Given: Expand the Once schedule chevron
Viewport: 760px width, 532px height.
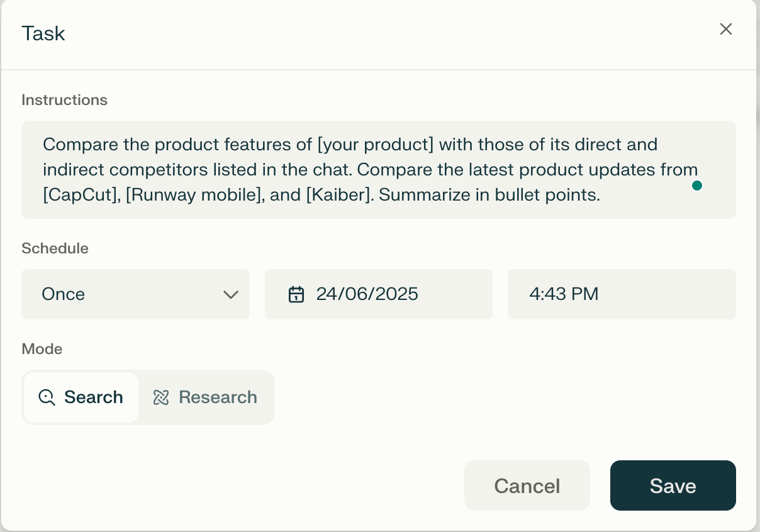Looking at the screenshot, I should pos(231,294).
